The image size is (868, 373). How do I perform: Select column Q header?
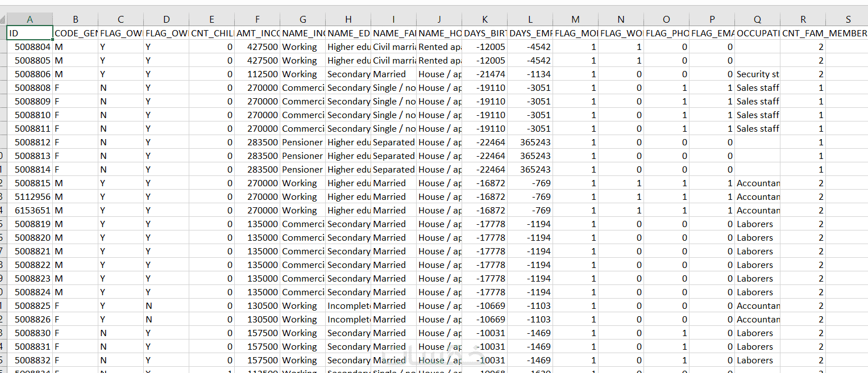(758, 19)
